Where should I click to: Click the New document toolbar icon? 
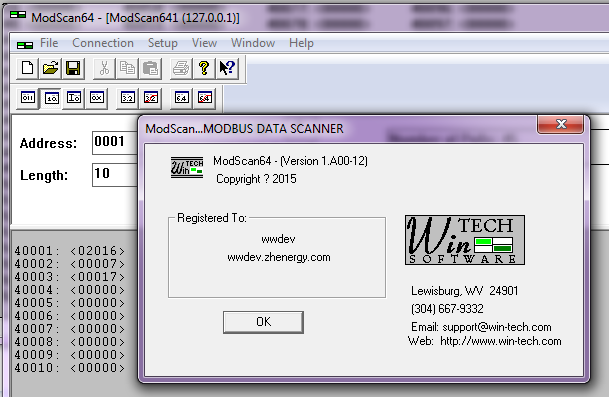click(x=27, y=68)
